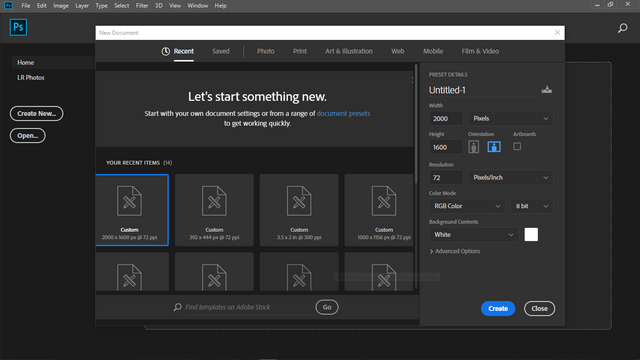
Task: Open the Pixels/Inch resolution dropdown
Action: pyautogui.click(x=510, y=178)
